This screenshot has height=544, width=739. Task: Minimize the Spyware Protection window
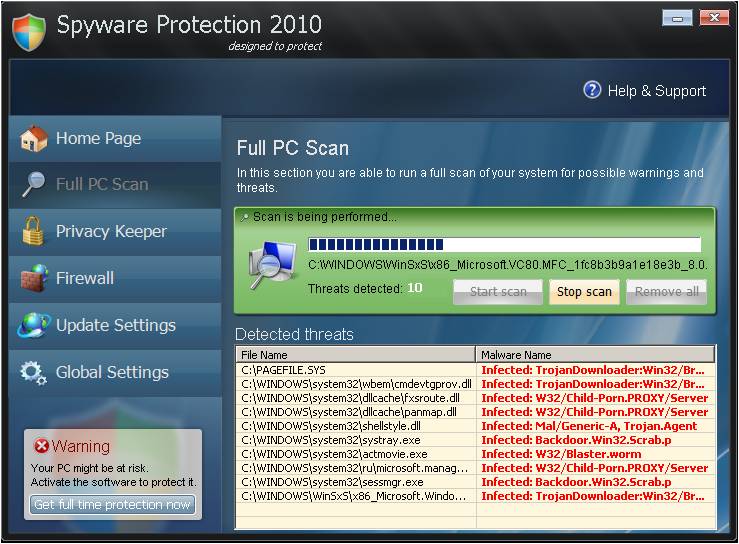[677, 18]
